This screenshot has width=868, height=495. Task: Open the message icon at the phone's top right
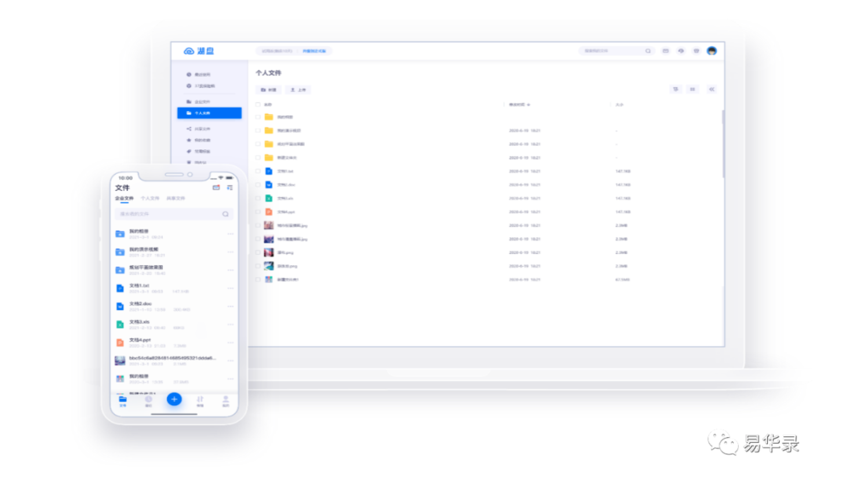(216, 188)
